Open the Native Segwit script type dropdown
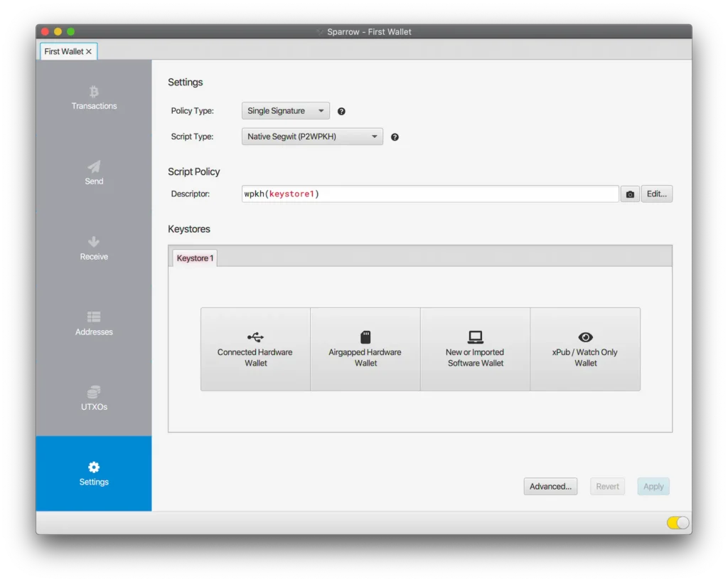Viewport: 728px width, 582px height. tap(312, 137)
